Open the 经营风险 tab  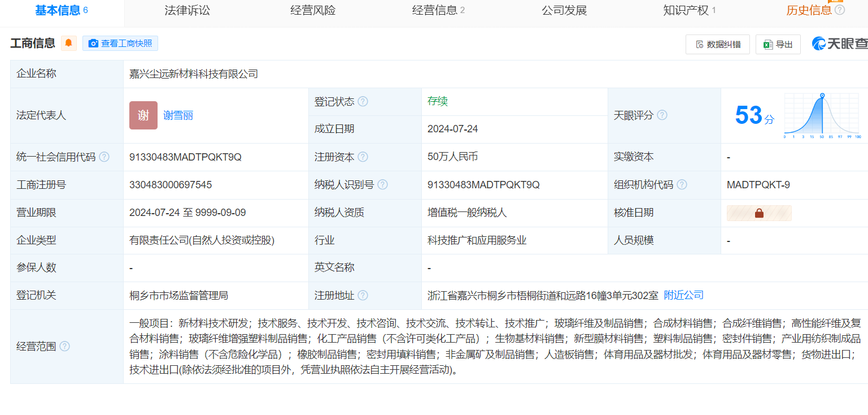[313, 11]
